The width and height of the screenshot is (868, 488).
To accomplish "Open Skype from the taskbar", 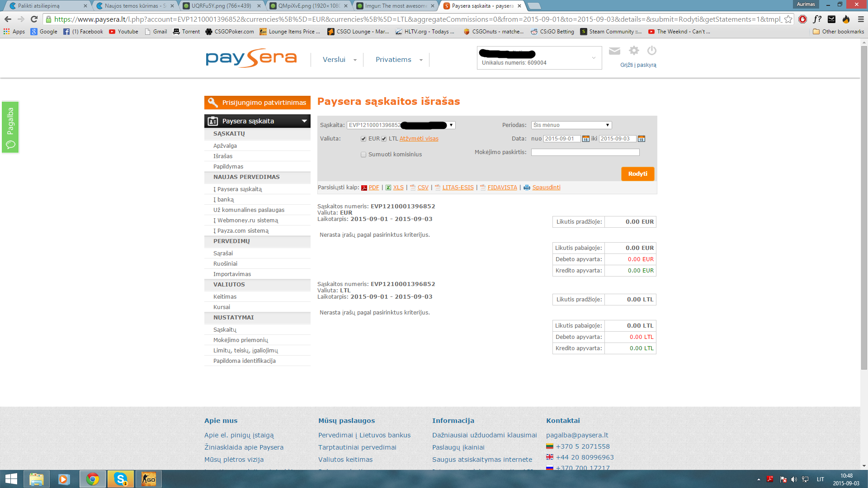I will coord(121,479).
